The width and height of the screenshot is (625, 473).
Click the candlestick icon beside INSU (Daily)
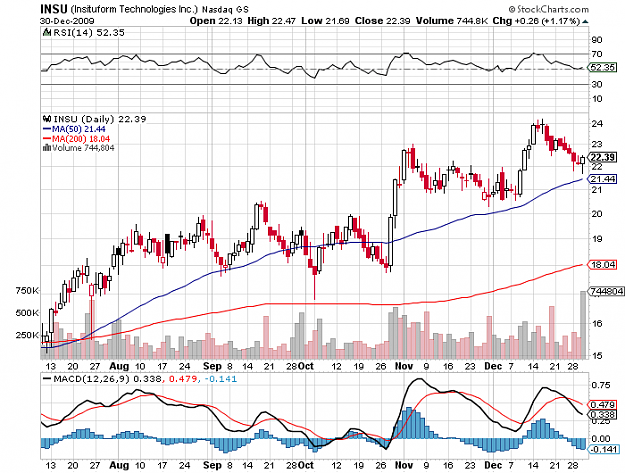point(47,119)
